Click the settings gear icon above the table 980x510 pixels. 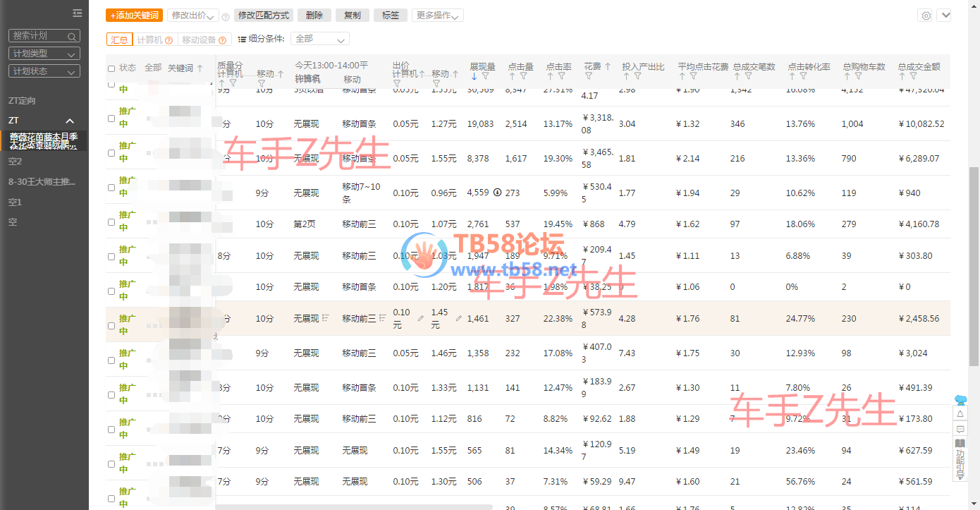pos(926,16)
